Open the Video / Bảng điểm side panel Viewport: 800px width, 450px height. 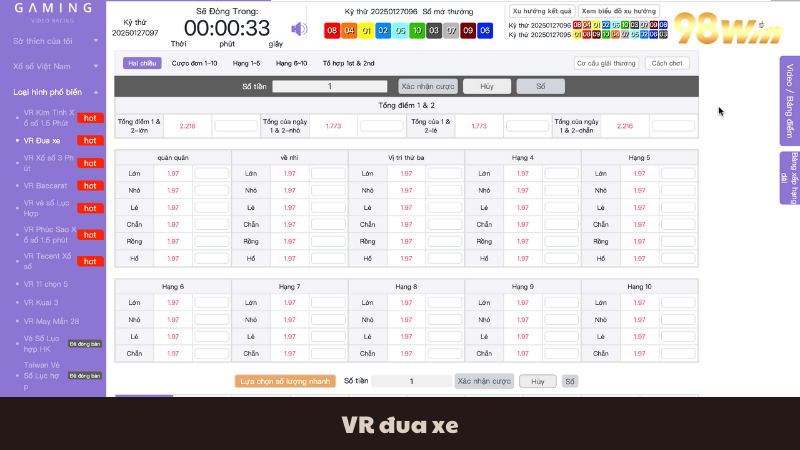[788, 99]
